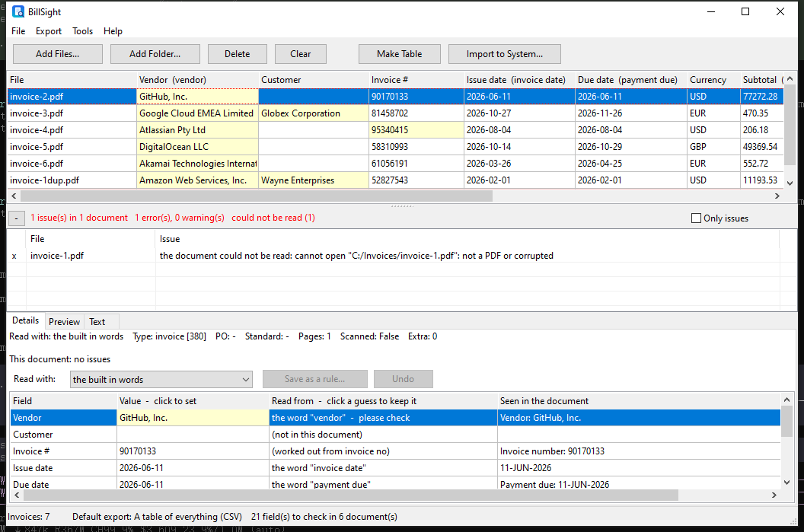Select the Invoice # field row in Details
The image size is (804, 532).
pos(395,451)
